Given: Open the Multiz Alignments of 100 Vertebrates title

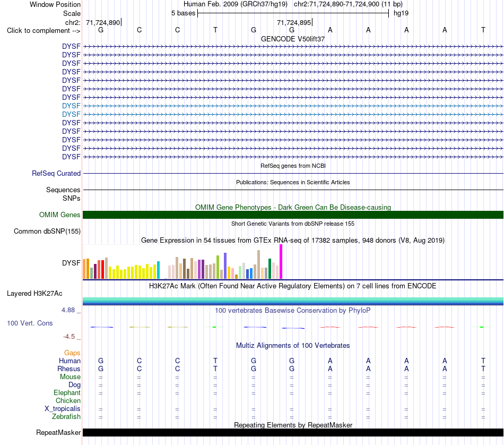Looking at the screenshot, I should [x=293, y=346].
